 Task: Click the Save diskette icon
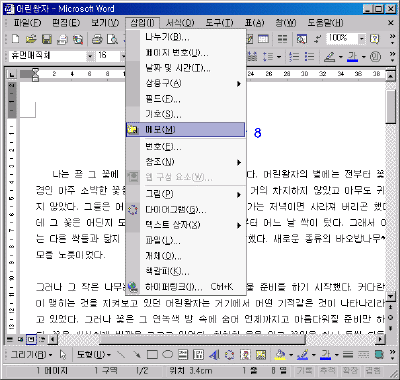(x=46, y=39)
